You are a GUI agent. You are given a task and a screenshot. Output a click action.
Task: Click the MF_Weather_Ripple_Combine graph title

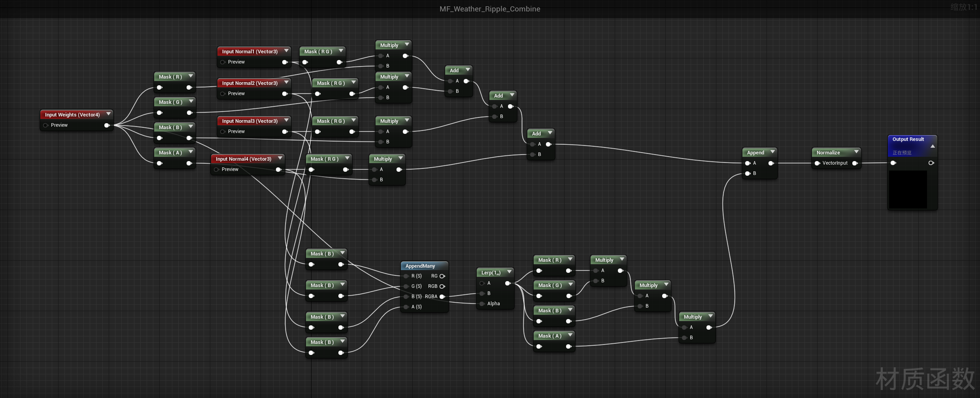pos(489,9)
